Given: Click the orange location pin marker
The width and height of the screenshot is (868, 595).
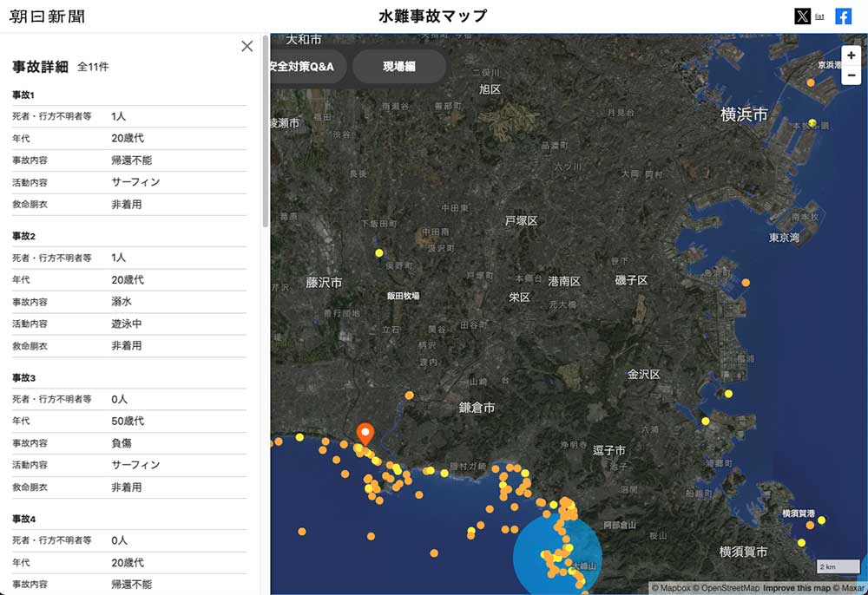Looking at the screenshot, I should [365, 433].
